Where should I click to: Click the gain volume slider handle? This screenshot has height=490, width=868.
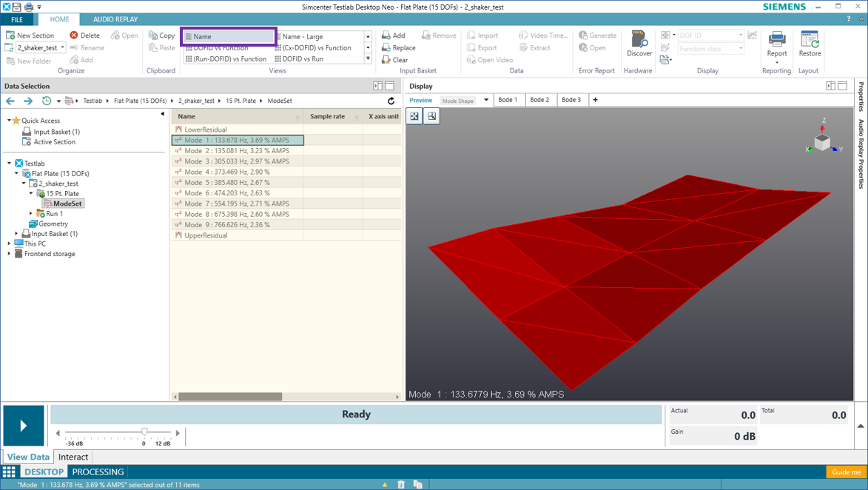point(144,432)
